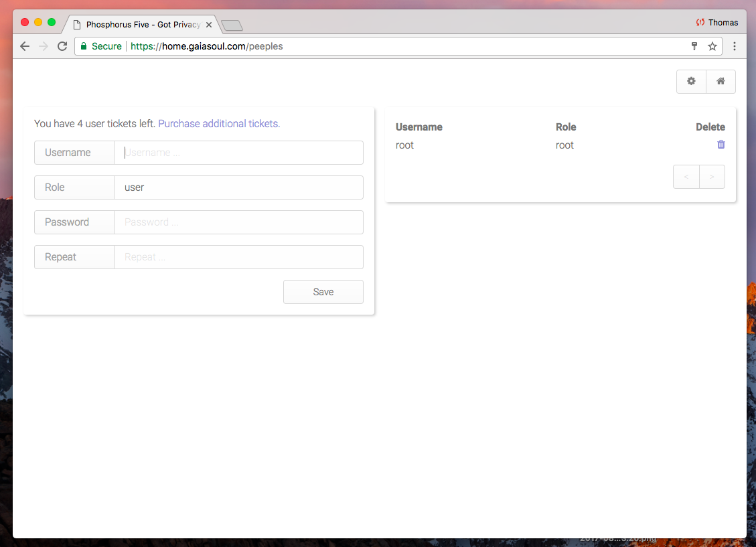Click the browser forward arrow

44,46
